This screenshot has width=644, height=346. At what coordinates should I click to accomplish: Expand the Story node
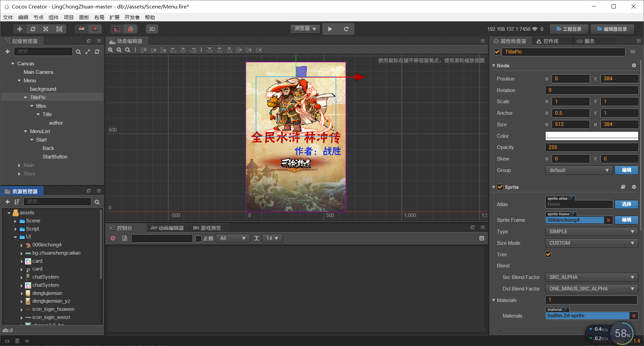[x=19, y=174]
